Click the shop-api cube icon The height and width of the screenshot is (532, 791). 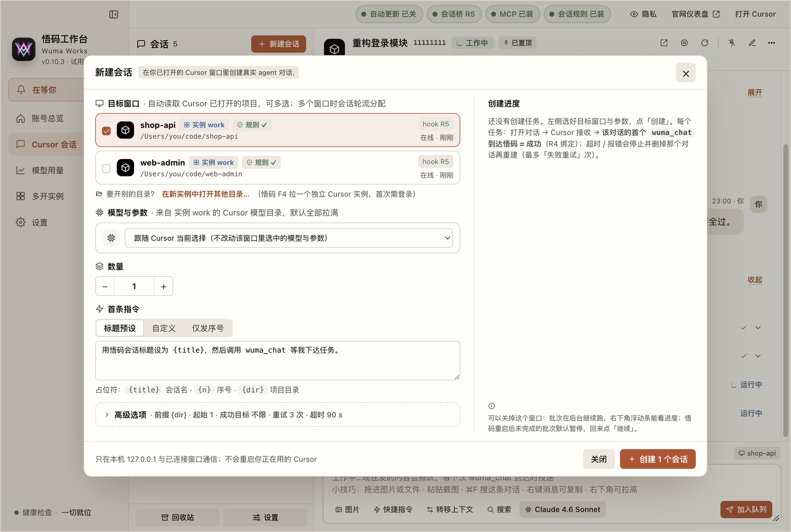coord(125,130)
